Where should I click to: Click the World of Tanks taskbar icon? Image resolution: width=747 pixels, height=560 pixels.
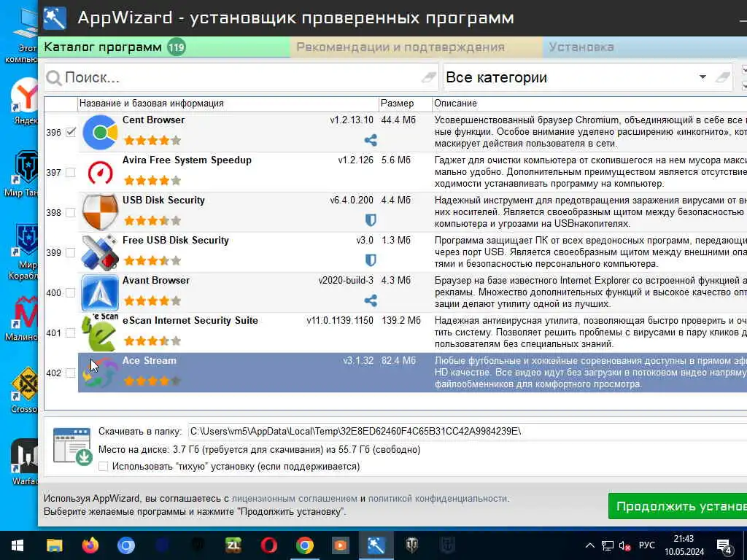pyautogui.click(x=412, y=545)
